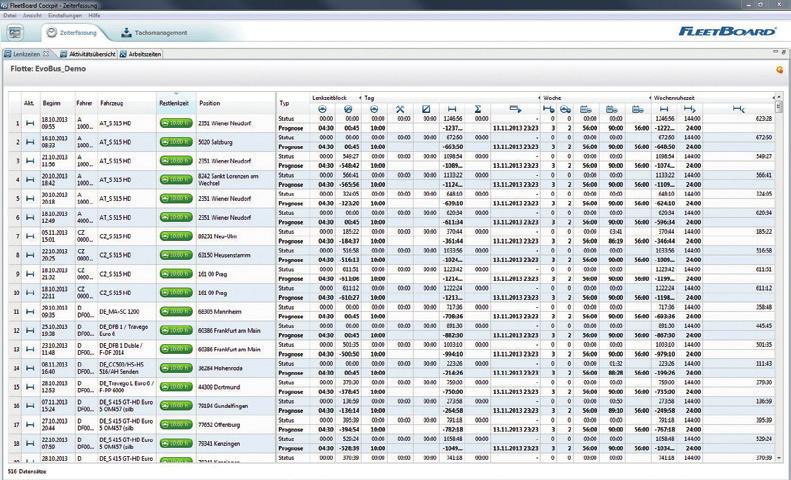Screen dimensions: 791x480
Task: Click activity icon in row 15 Dortmund
Action: (x=30, y=387)
